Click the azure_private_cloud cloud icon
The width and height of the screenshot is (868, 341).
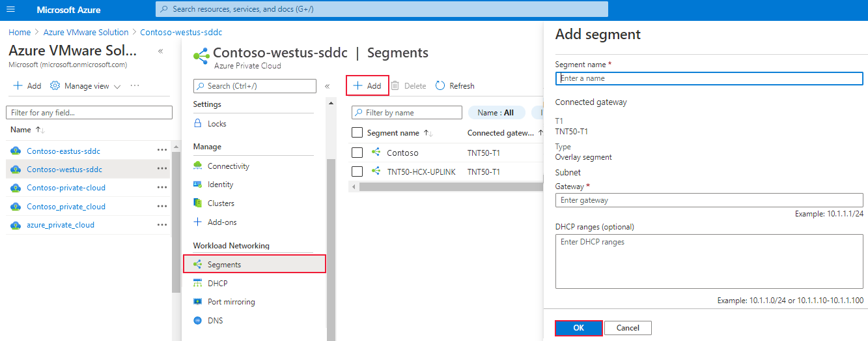point(16,225)
